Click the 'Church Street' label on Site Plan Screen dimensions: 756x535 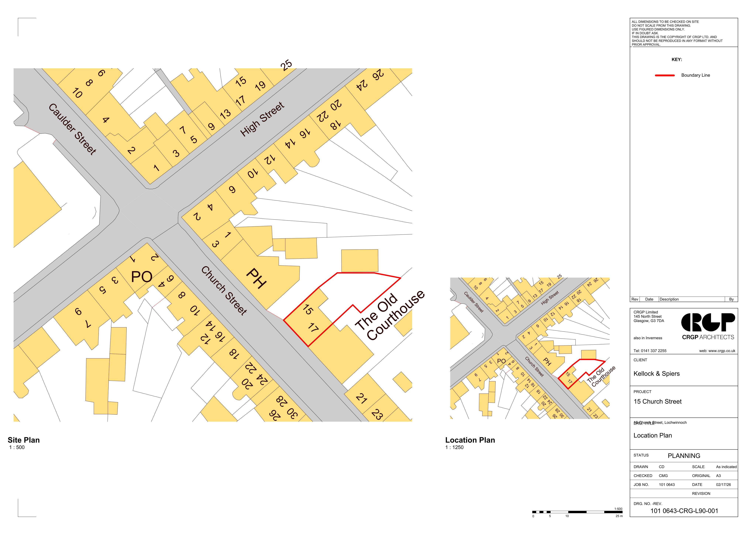tap(224, 290)
